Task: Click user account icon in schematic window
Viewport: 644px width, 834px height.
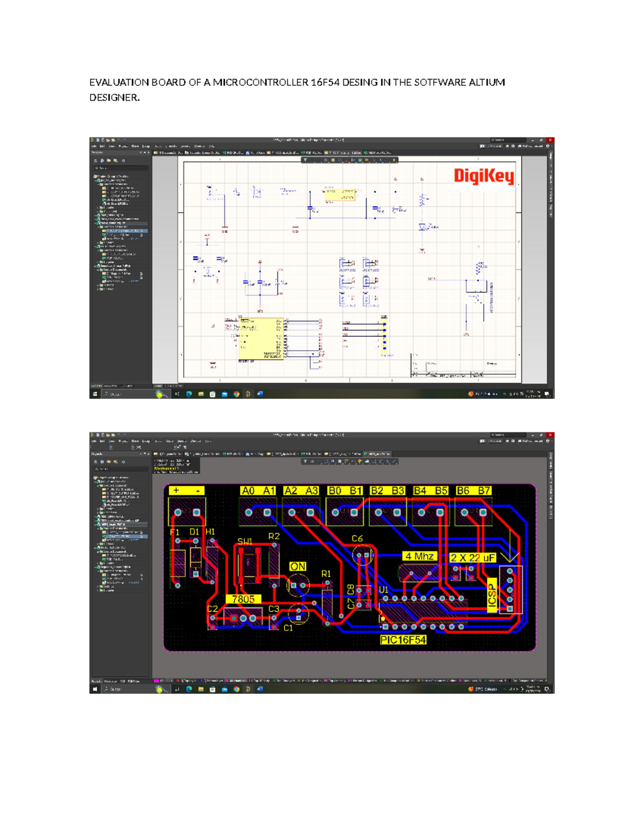Action: click(547, 146)
